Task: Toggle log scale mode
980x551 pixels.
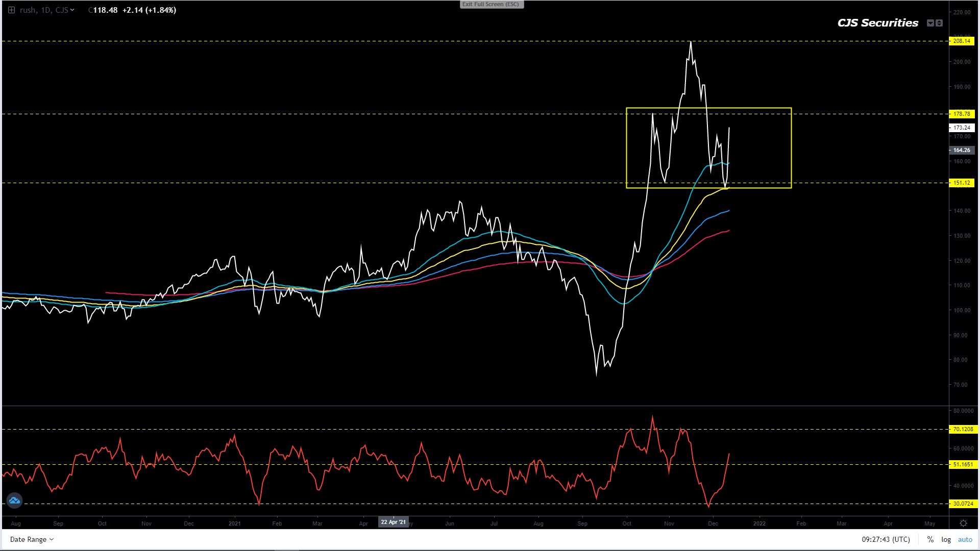Action: pos(946,539)
